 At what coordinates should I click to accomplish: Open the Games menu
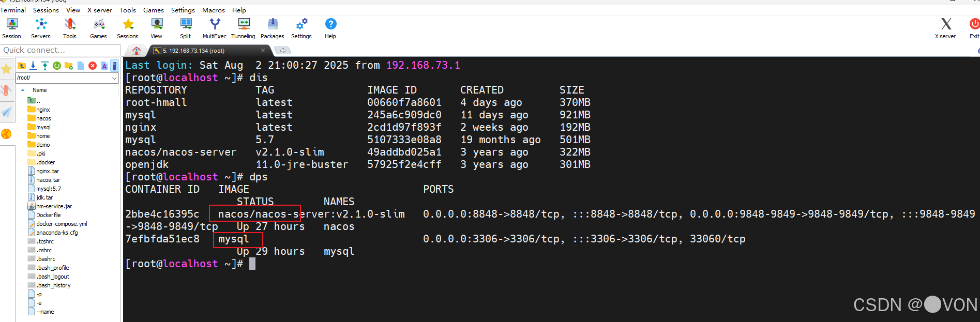[x=154, y=10]
